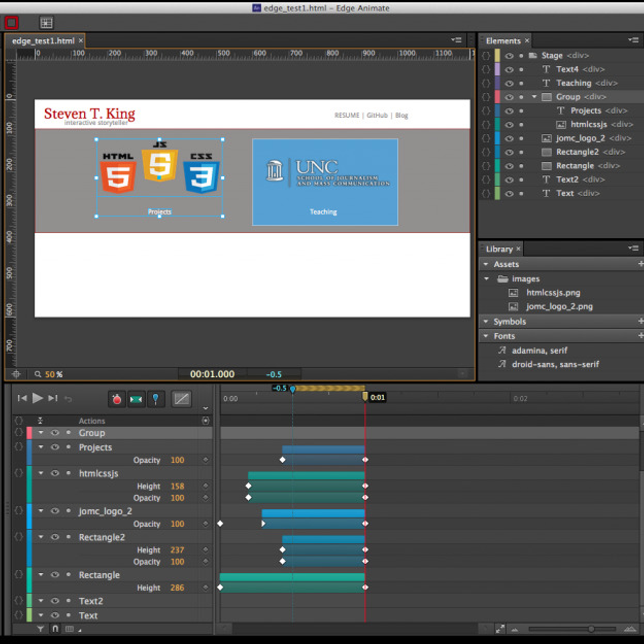Click the zoom magnifier icon beside 50%
This screenshot has height=644, width=644.
point(38,374)
